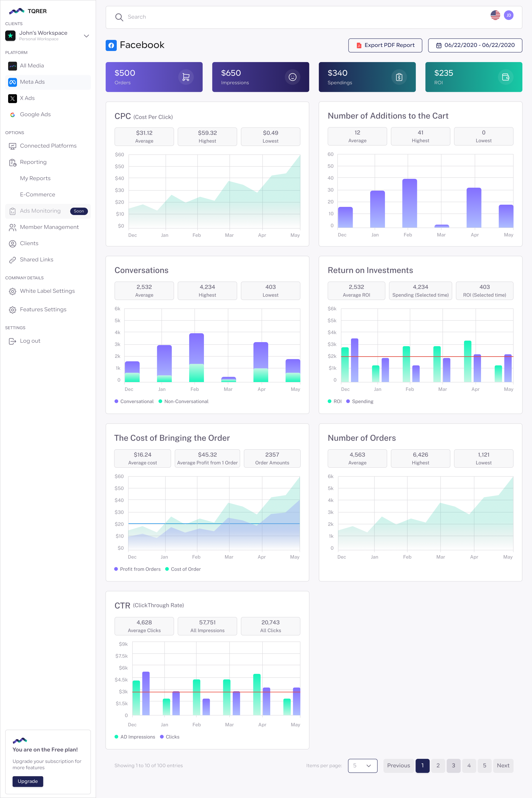
Task: Click the Upgrade button
Action: tap(28, 781)
